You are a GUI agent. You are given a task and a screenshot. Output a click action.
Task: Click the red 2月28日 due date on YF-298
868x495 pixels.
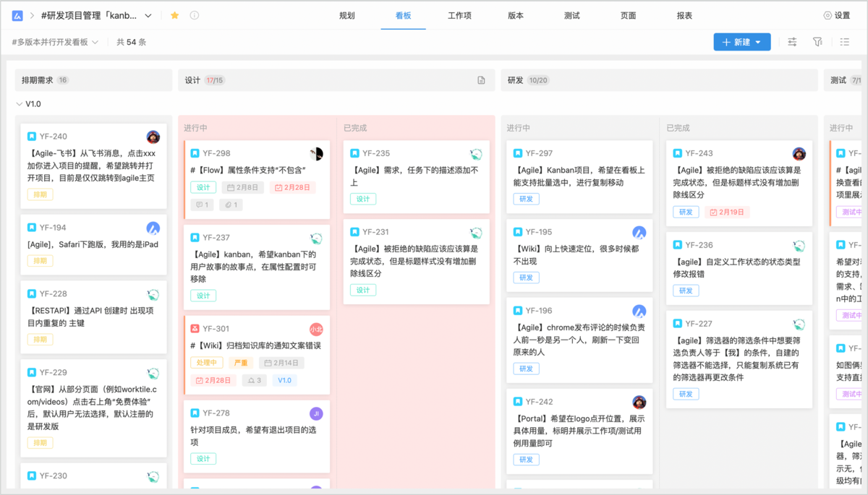tap(292, 187)
